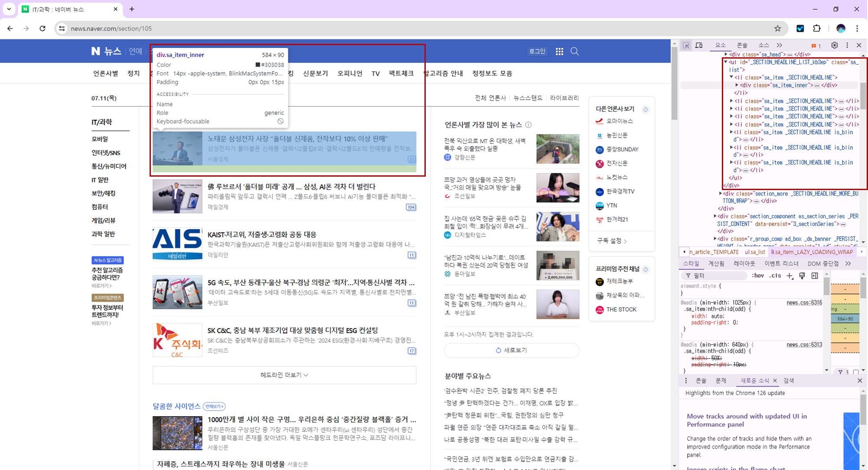This screenshot has width=868, height=470.
Task: Collapse the first li sa_item node
Action: pyautogui.click(x=731, y=77)
